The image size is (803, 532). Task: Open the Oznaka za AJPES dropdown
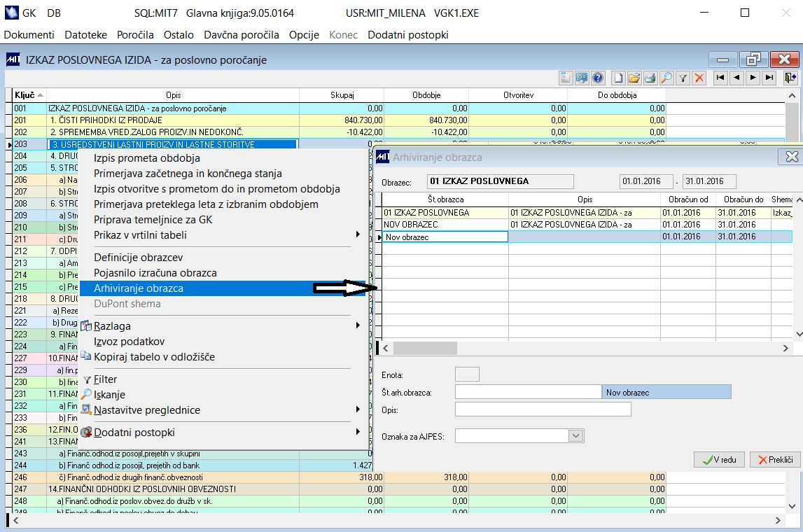576,436
